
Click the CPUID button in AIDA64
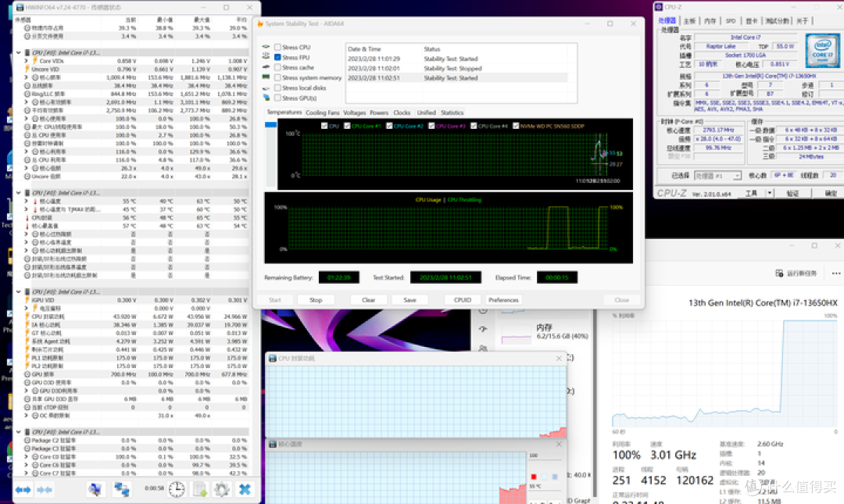[463, 300]
